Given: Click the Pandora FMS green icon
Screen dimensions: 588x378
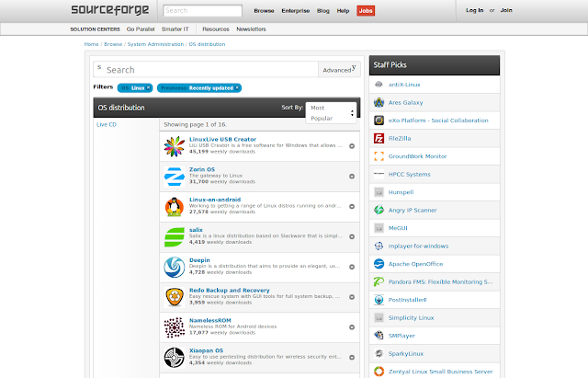Looking at the screenshot, I should point(379,281).
